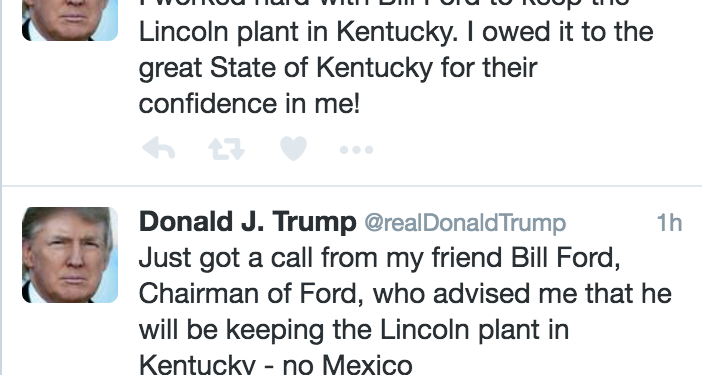Image resolution: width=702 pixels, height=375 pixels.
Task: Click the line 'Chairman of Ford, who advised me'
Action: point(405,294)
